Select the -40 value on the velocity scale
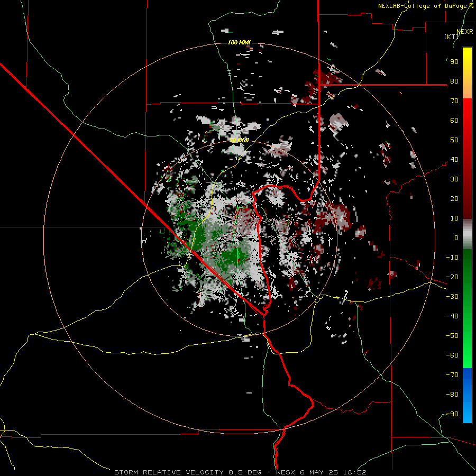The width and height of the screenshot is (476, 476). pyautogui.click(x=452, y=316)
